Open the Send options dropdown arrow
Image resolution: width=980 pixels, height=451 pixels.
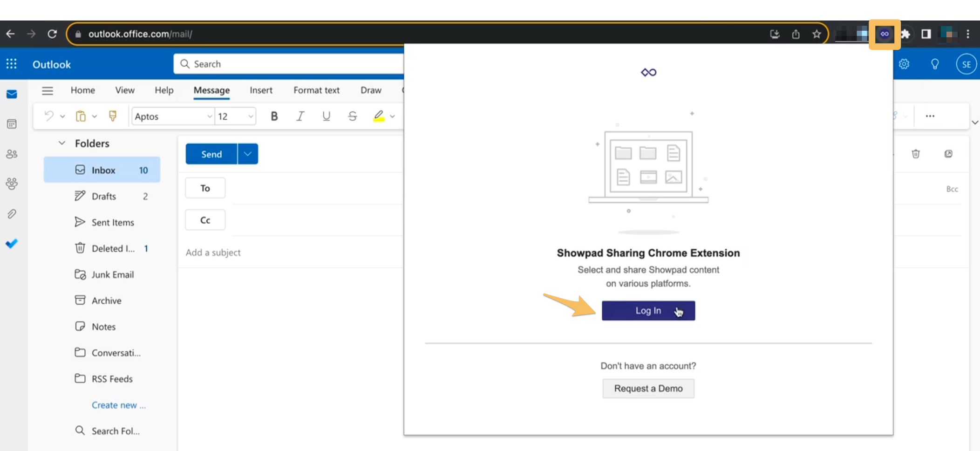[248, 154]
